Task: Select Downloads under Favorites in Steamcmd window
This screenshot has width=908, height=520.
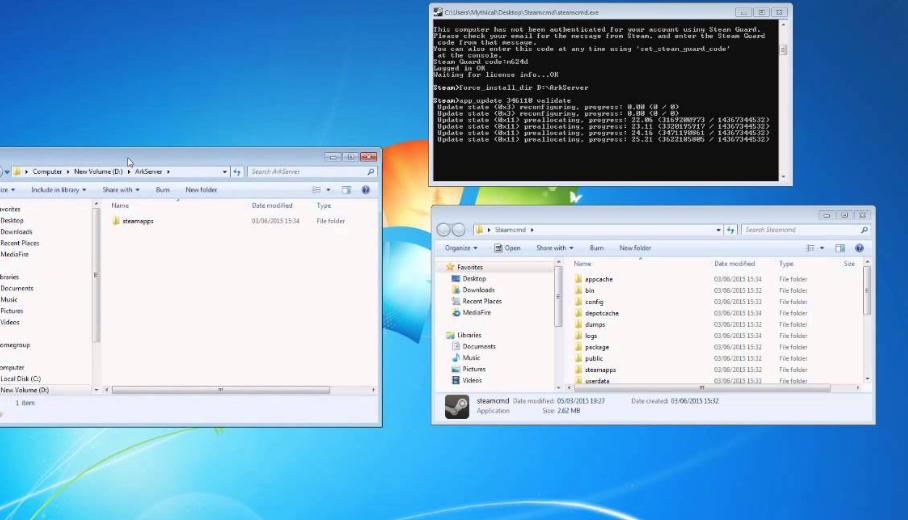Action: click(478, 290)
